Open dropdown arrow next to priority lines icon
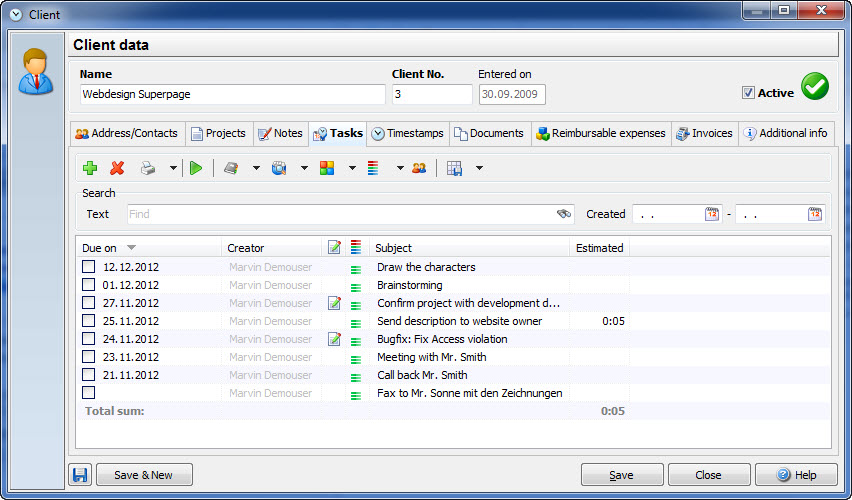The width and height of the screenshot is (852, 500). point(400,168)
